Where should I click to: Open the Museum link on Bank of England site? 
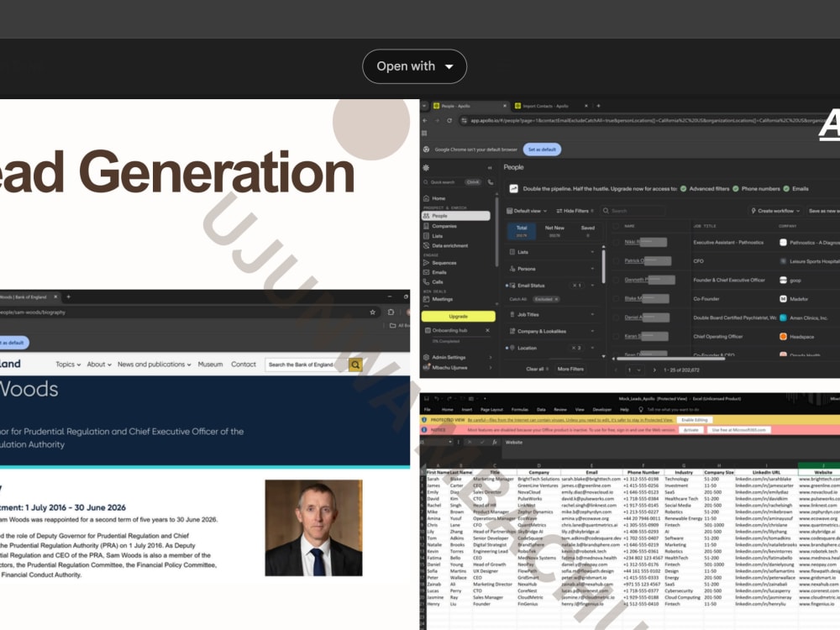pos(210,365)
